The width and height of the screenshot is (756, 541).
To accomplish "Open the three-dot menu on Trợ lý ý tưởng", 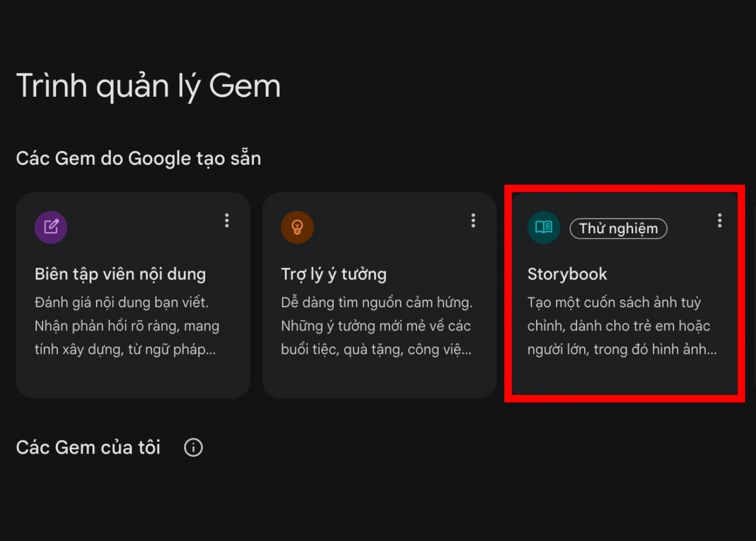I will pyautogui.click(x=473, y=220).
